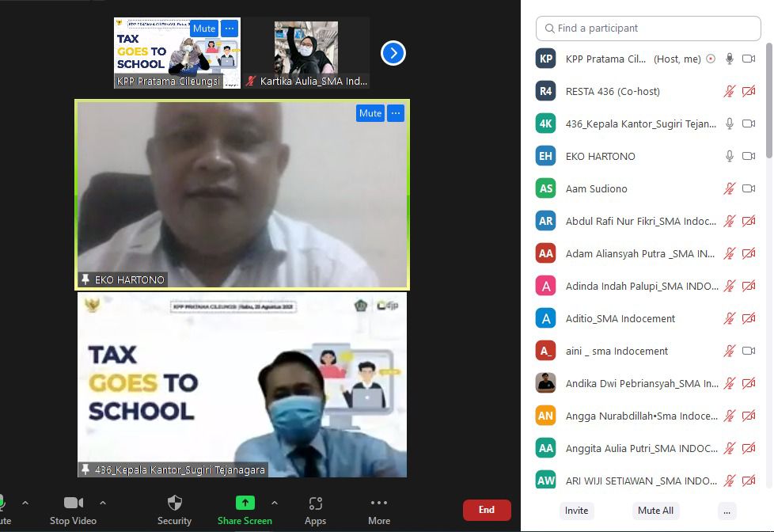Click microphone icon for EKO HARTONO participant
Viewport: 774px width, 532px height.
click(730, 156)
